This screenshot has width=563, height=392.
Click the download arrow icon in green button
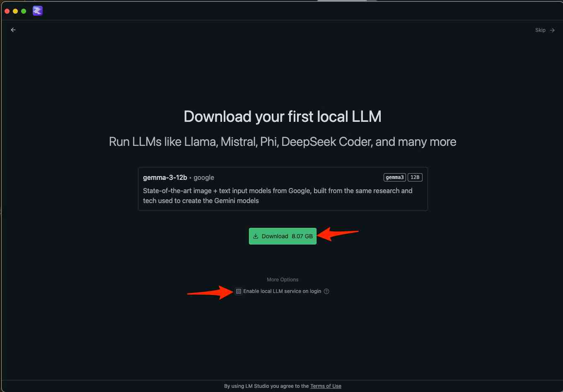pyautogui.click(x=256, y=236)
